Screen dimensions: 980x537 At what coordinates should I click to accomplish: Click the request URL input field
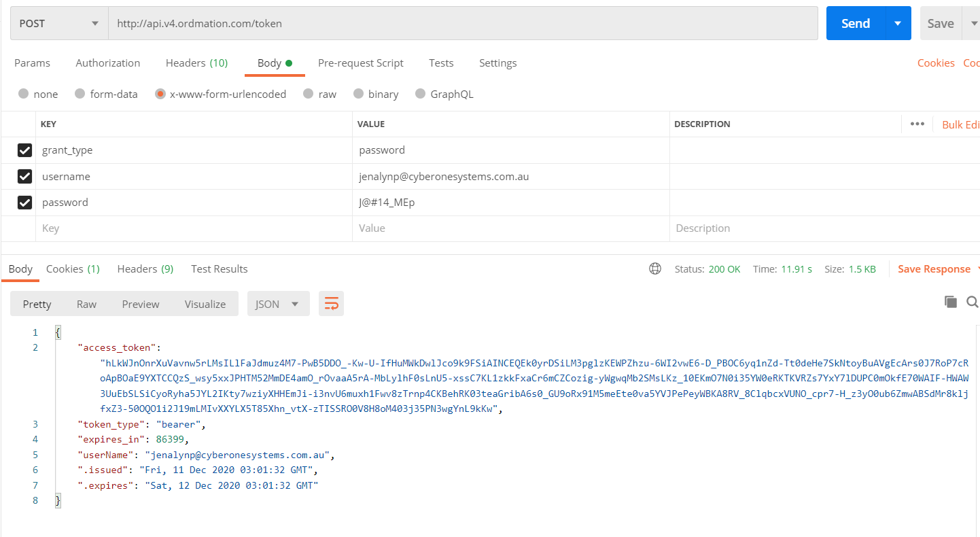pos(462,24)
